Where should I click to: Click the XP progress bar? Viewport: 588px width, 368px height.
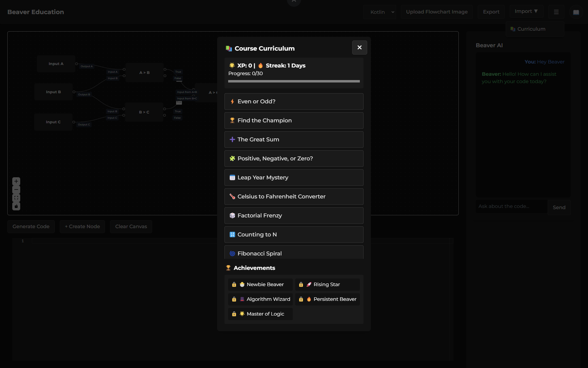point(294,81)
